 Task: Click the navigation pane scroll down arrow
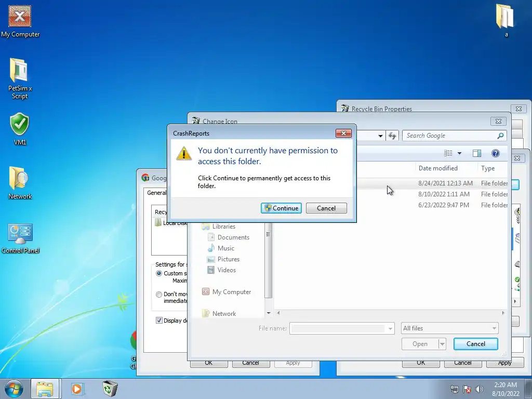(x=269, y=313)
